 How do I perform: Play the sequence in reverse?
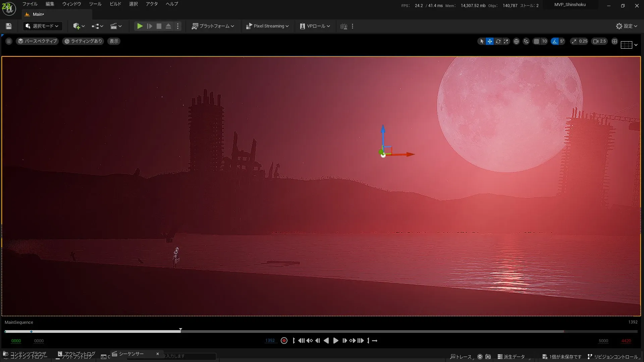tap(326, 341)
